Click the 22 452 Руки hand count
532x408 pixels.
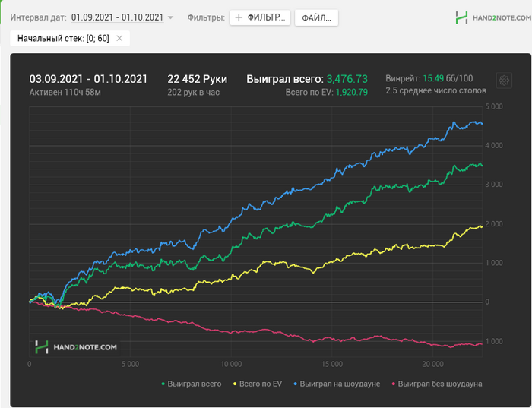click(197, 79)
